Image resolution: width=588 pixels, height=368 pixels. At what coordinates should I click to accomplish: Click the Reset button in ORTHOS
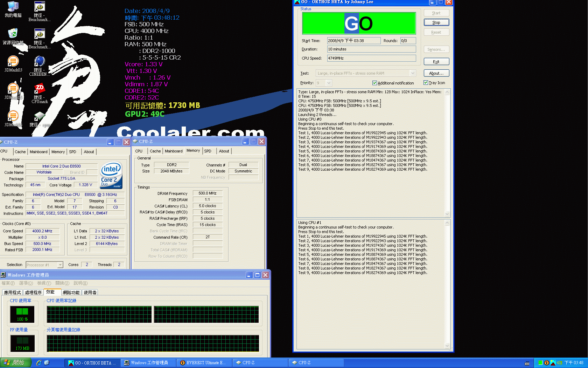[436, 32]
